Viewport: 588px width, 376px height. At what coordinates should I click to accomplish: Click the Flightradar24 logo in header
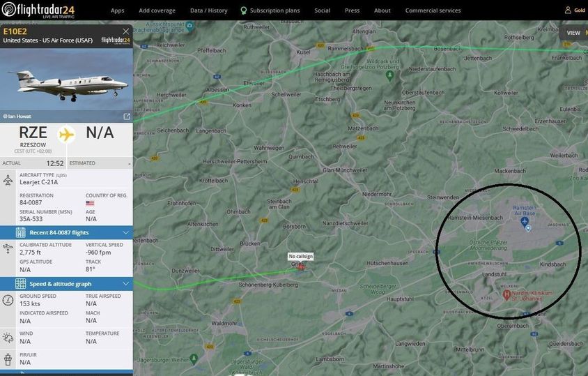38,10
